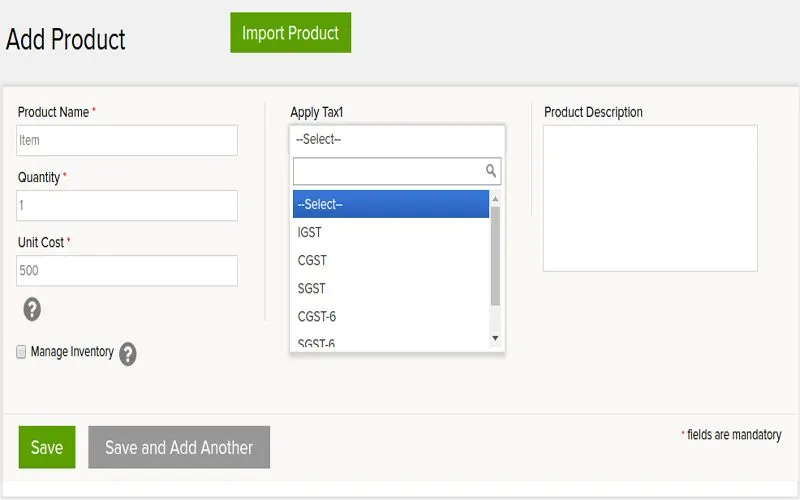The height and width of the screenshot is (500, 800).
Task: Click the search magnifier in tax dropdown
Action: point(491,171)
